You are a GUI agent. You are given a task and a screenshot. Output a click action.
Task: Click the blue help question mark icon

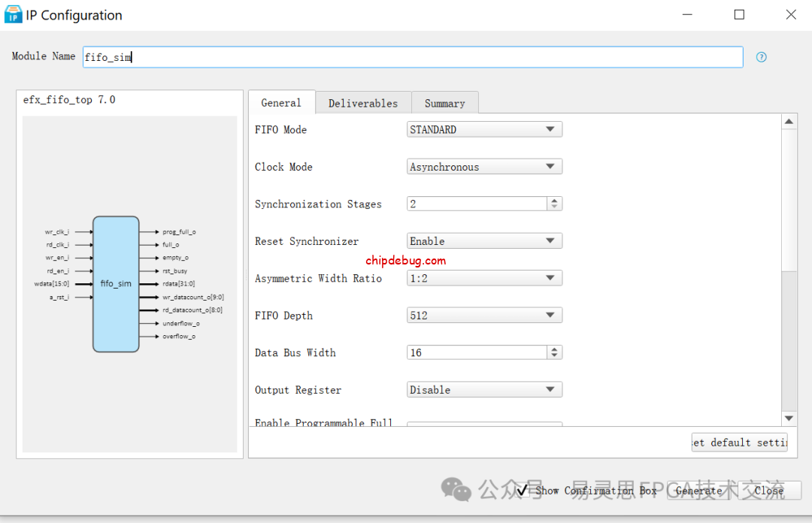761,57
